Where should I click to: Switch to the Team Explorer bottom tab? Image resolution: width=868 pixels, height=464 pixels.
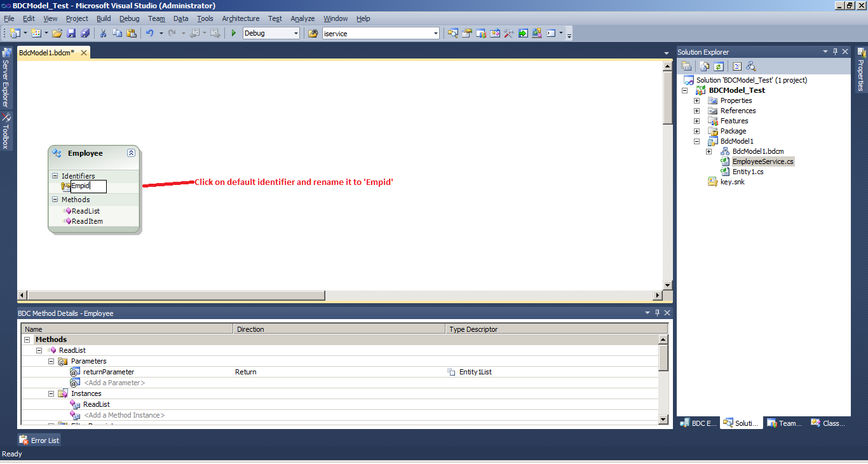pyautogui.click(x=785, y=423)
